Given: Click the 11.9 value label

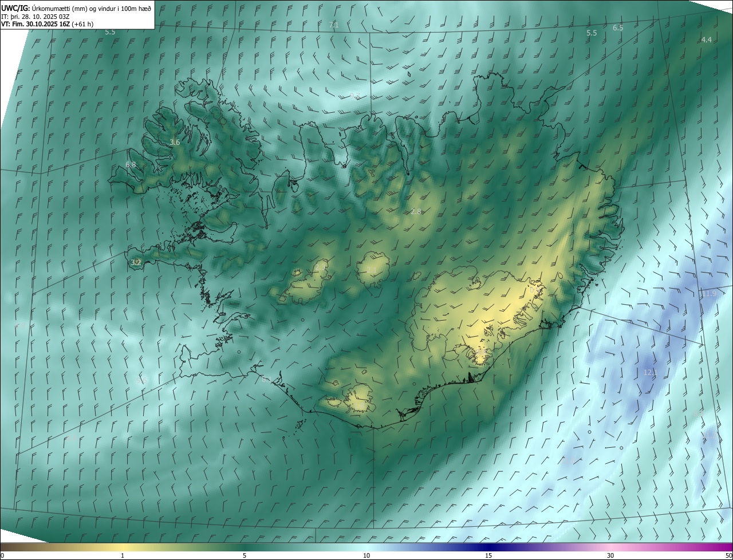Looking at the screenshot, I should pos(708,294).
